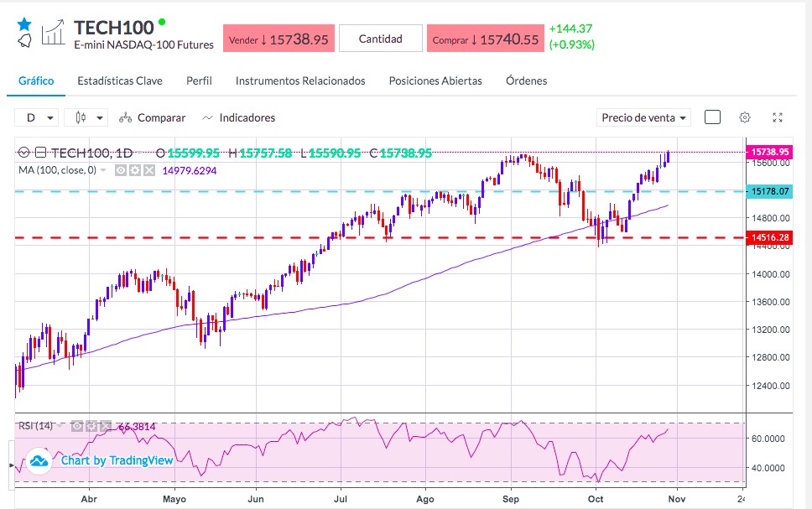Click the Vender 15738.95 sell button
This screenshot has width=812, height=509.
278,39
